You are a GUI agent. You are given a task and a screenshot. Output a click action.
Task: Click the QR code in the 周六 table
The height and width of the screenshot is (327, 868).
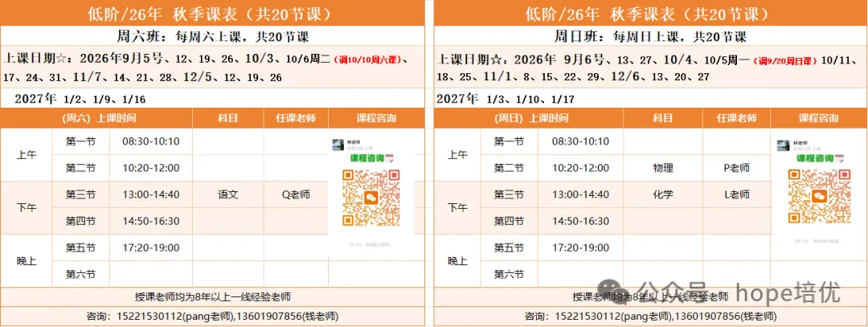pyautogui.click(x=371, y=198)
